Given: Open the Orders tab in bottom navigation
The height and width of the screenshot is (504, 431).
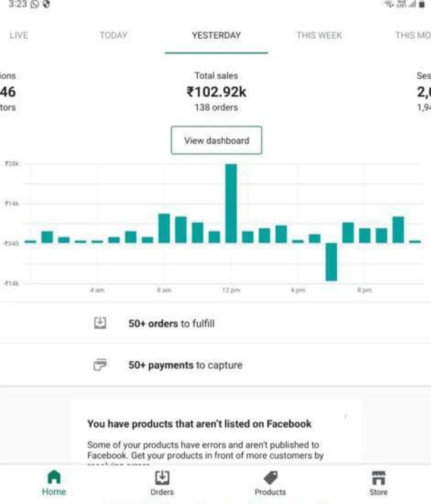Looking at the screenshot, I should pyautogui.click(x=162, y=483).
